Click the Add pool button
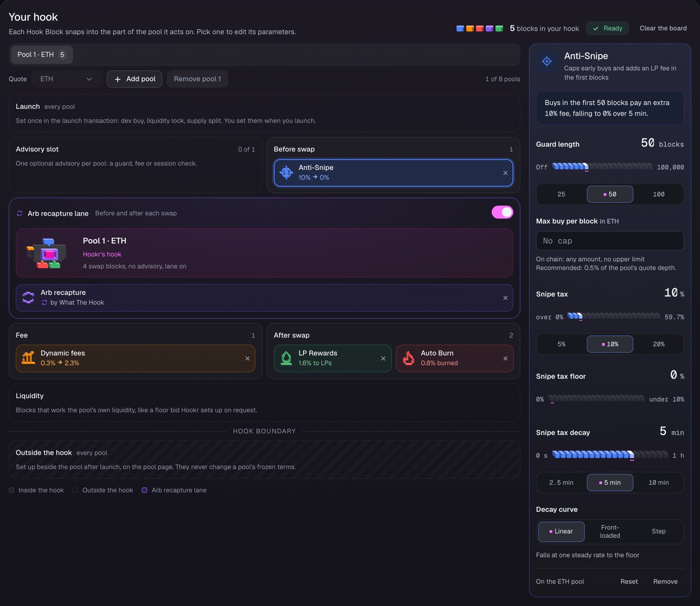The height and width of the screenshot is (606, 700). (x=134, y=79)
